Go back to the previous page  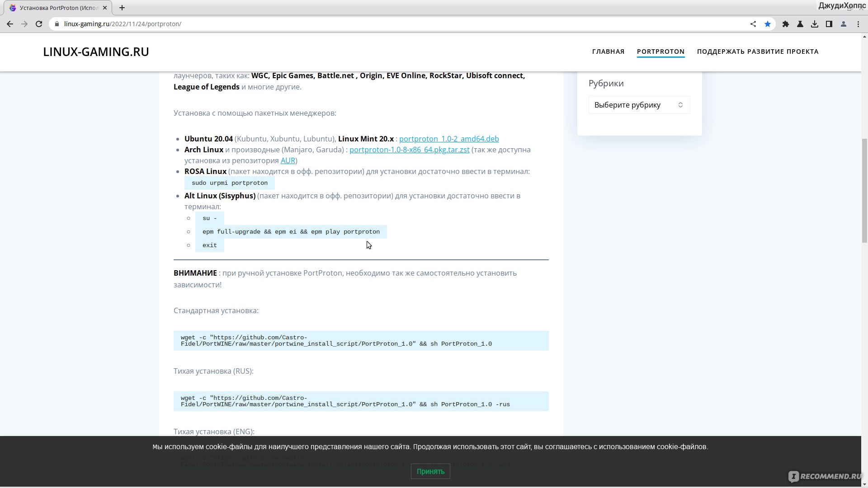[x=10, y=24]
